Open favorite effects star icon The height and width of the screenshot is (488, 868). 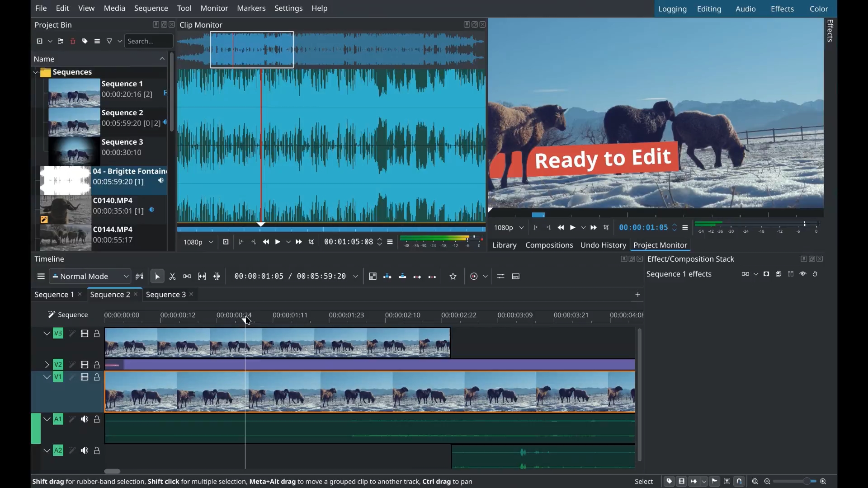click(x=453, y=276)
